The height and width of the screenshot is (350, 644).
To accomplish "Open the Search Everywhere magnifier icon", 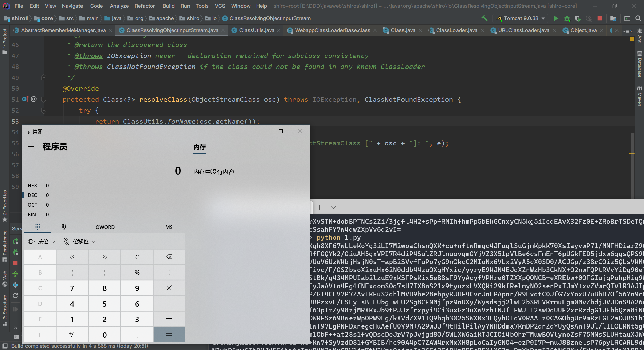I will pos(638,18).
